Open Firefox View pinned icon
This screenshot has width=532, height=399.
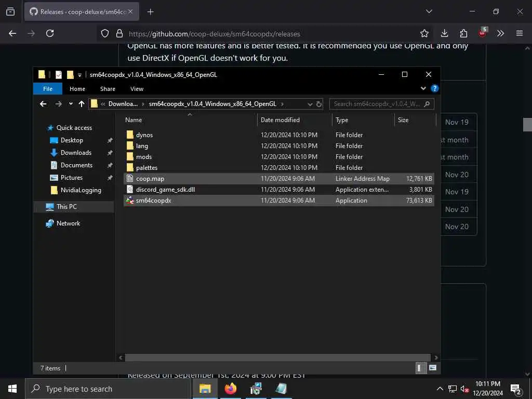(x=10, y=11)
